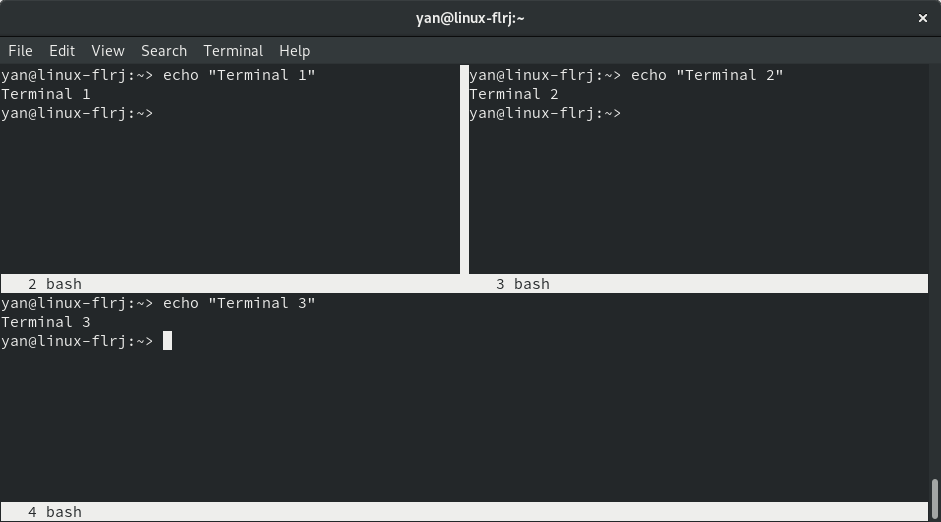Image resolution: width=941 pixels, height=522 pixels.
Task: Click the empty prompt in Terminal 2 pane
Action: [x=545, y=113]
